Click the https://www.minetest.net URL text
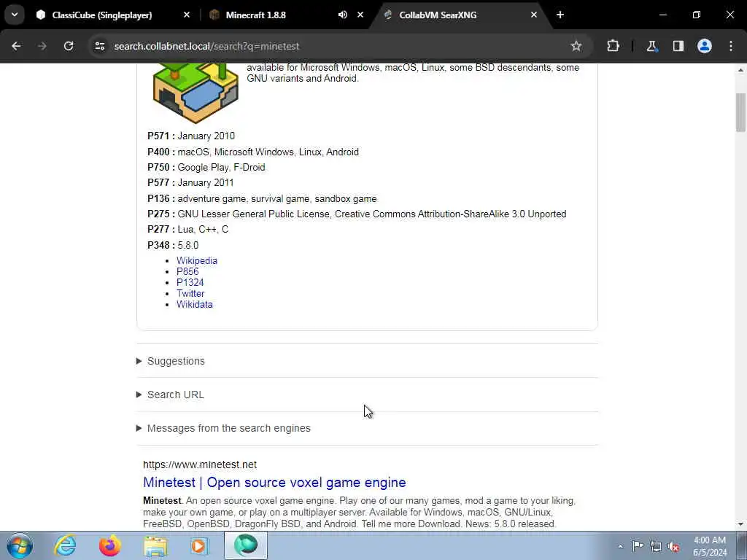Viewport: 747px width, 560px height. [x=200, y=464]
